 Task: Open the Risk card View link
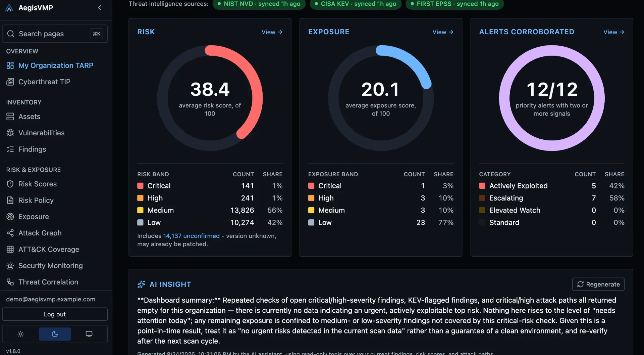coord(272,32)
